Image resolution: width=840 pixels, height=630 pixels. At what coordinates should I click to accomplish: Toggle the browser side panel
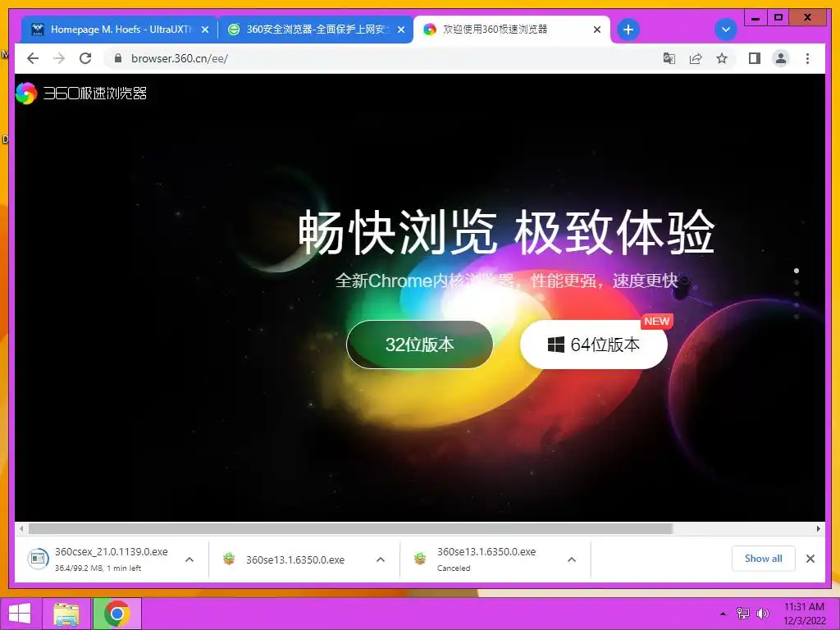755,58
